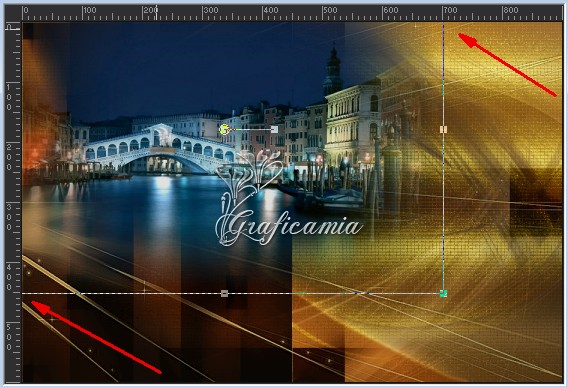The image size is (568, 387).
Task: Click the Graficamia watermark text
Action: [290, 228]
